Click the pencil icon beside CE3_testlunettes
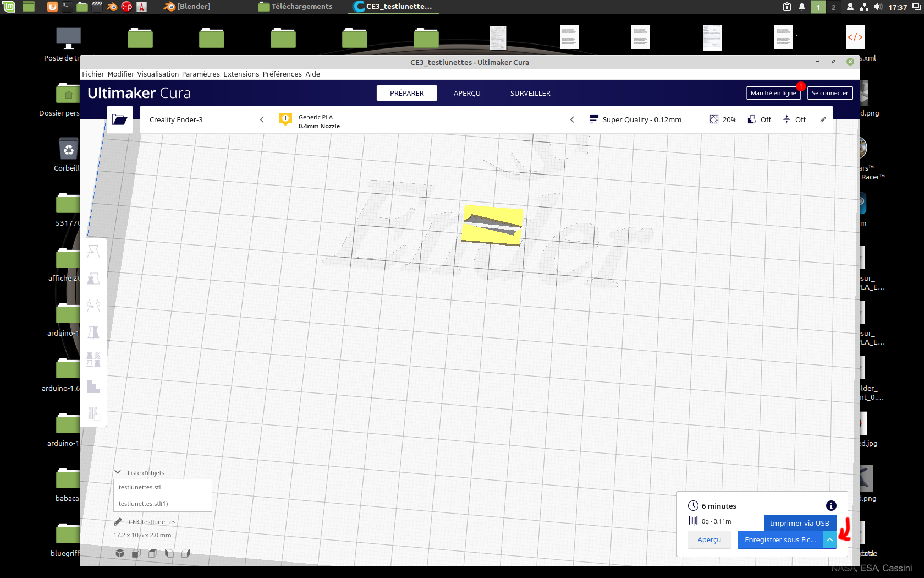924x578 pixels. point(118,521)
